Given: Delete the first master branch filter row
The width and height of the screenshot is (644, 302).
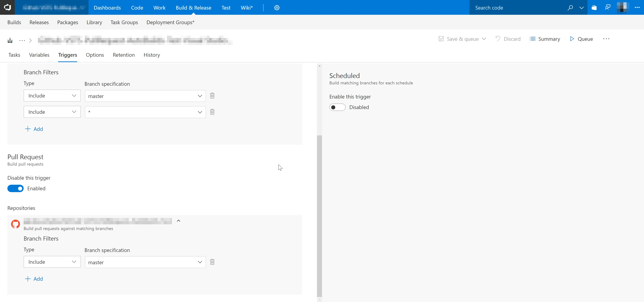Looking at the screenshot, I should (212, 96).
